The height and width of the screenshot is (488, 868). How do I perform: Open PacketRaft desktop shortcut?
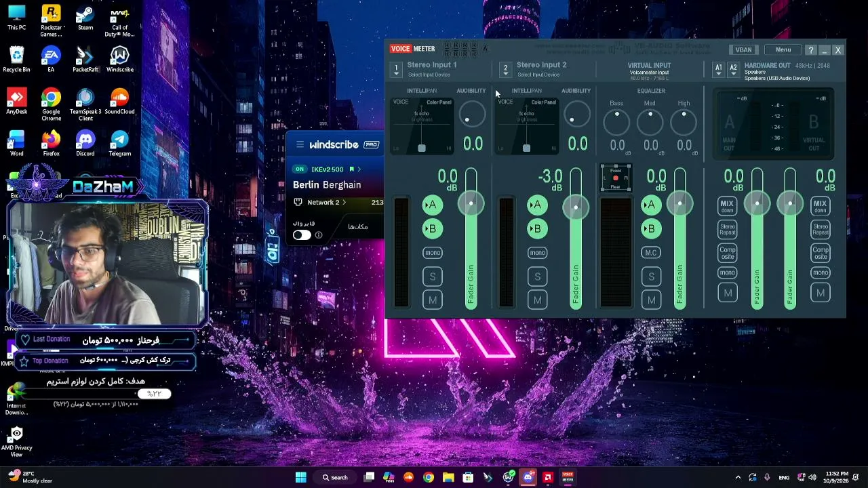pyautogui.click(x=85, y=60)
